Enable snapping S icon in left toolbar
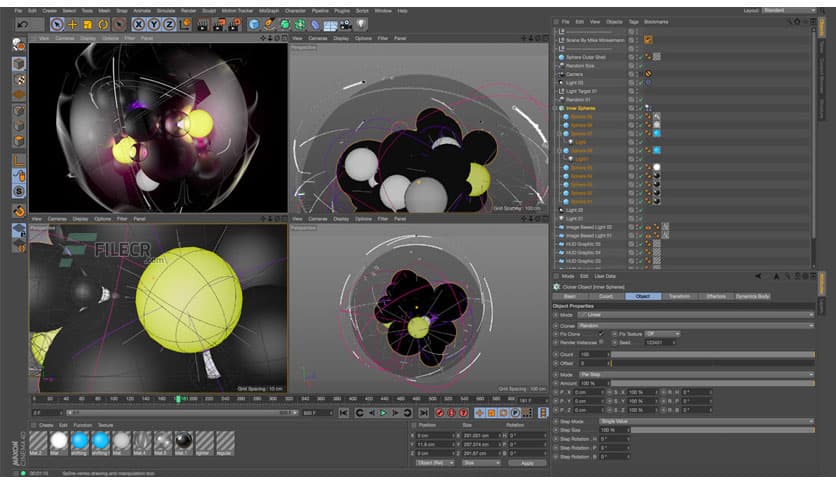Viewport: 836px width, 484px height. (x=19, y=191)
